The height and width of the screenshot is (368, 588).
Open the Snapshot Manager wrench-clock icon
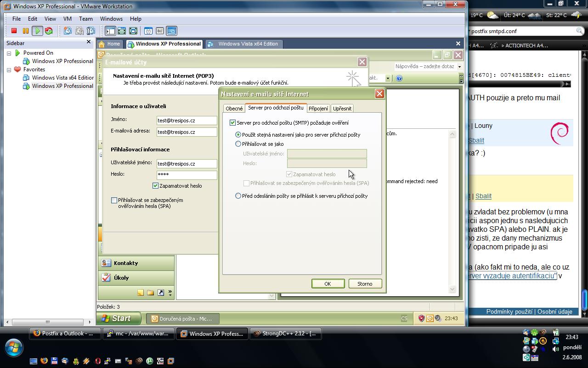click(90, 31)
